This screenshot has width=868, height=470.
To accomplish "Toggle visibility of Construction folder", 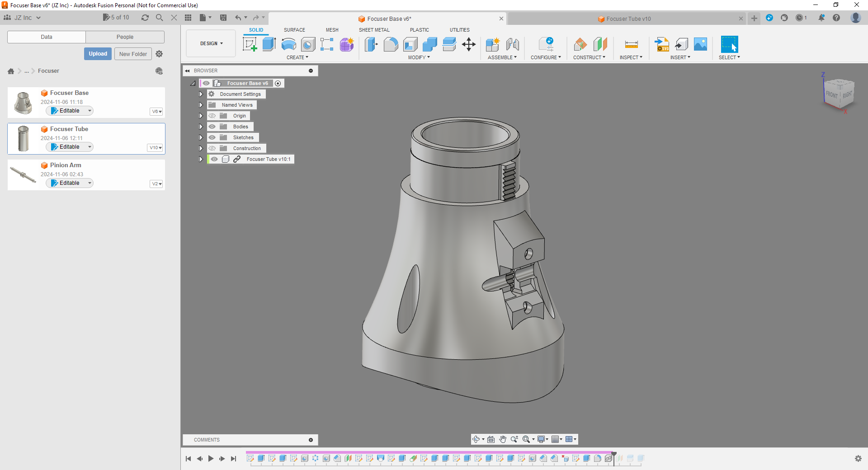I will click(x=212, y=148).
